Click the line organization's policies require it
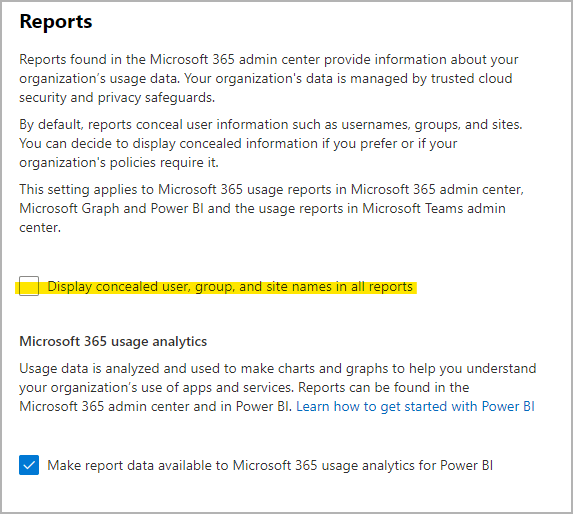 (119, 163)
